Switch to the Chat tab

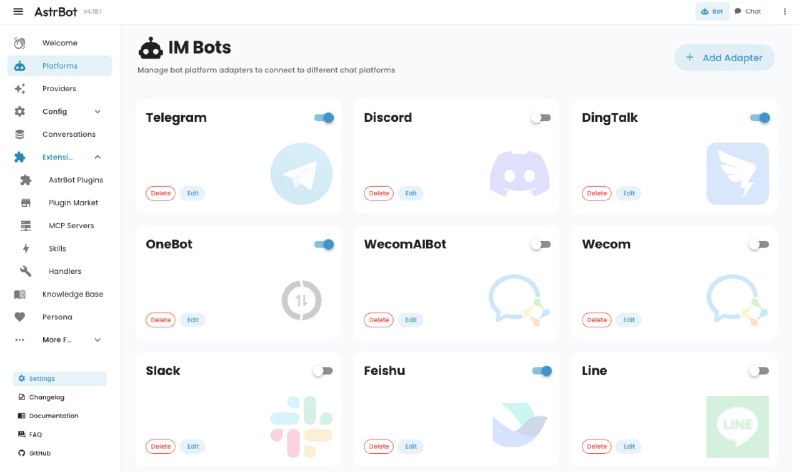747,11
